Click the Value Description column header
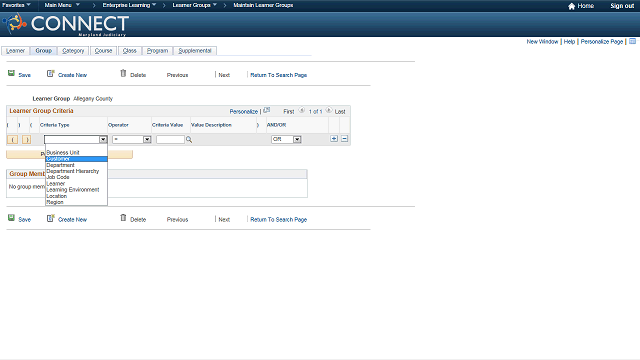Screen dimensions: 640x360 coord(211,125)
